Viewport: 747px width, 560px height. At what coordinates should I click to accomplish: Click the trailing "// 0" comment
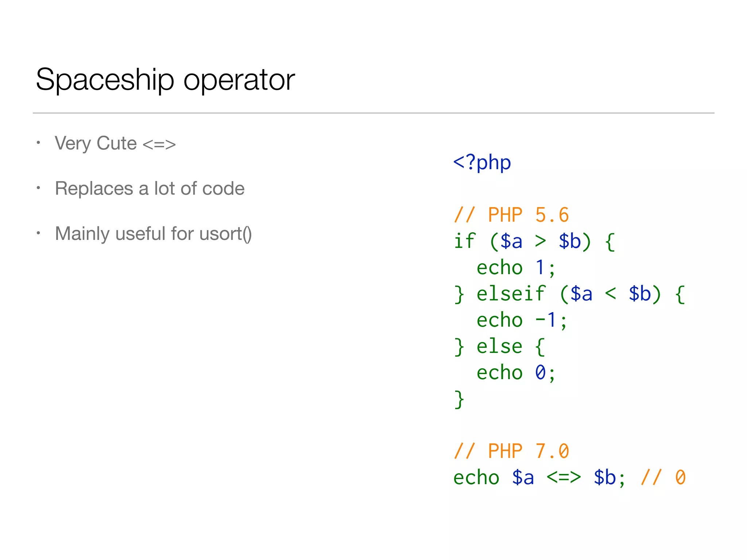[663, 478]
